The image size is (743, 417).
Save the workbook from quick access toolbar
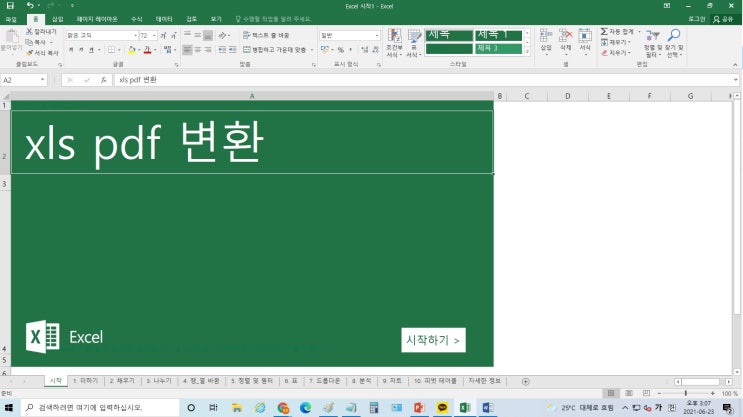(9, 6)
